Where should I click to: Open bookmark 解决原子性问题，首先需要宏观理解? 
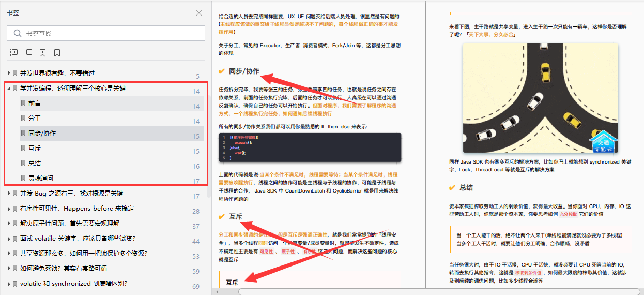[x=70, y=224]
